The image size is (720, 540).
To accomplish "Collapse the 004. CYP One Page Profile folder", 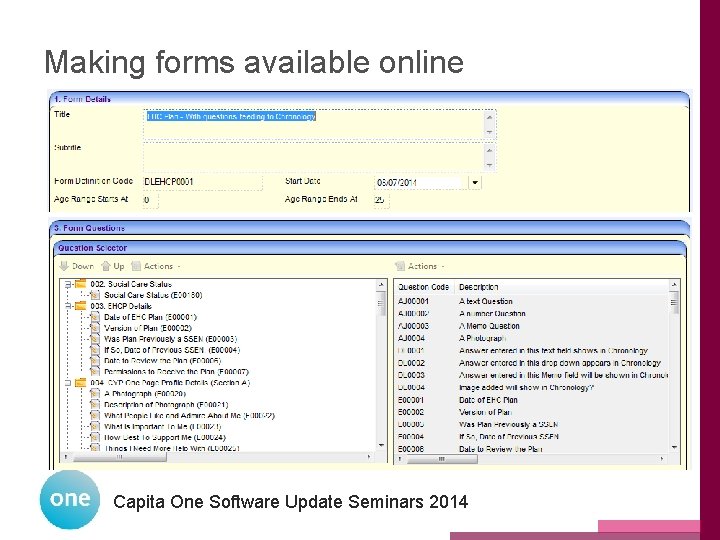I will coord(68,382).
